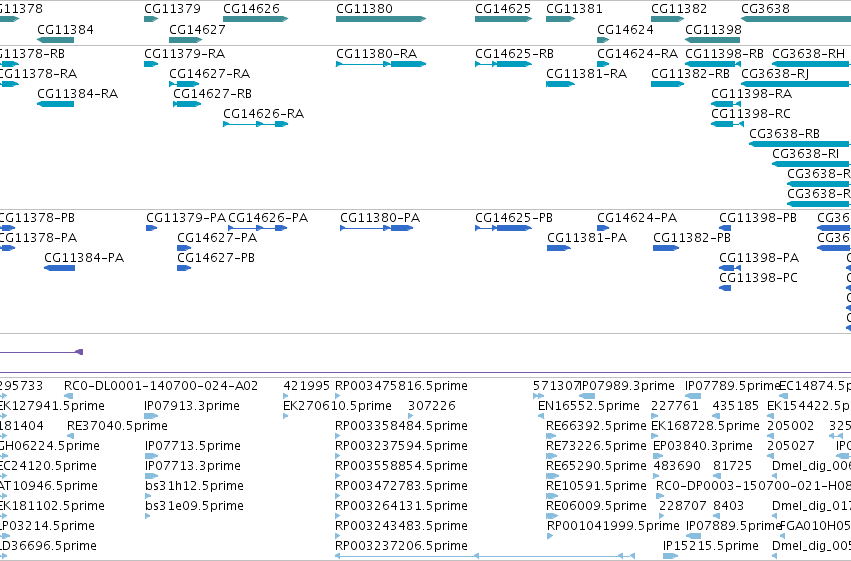Select transcript CG11381-RA
The height and width of the screenshot is (561, 851).
pos(560,84)
